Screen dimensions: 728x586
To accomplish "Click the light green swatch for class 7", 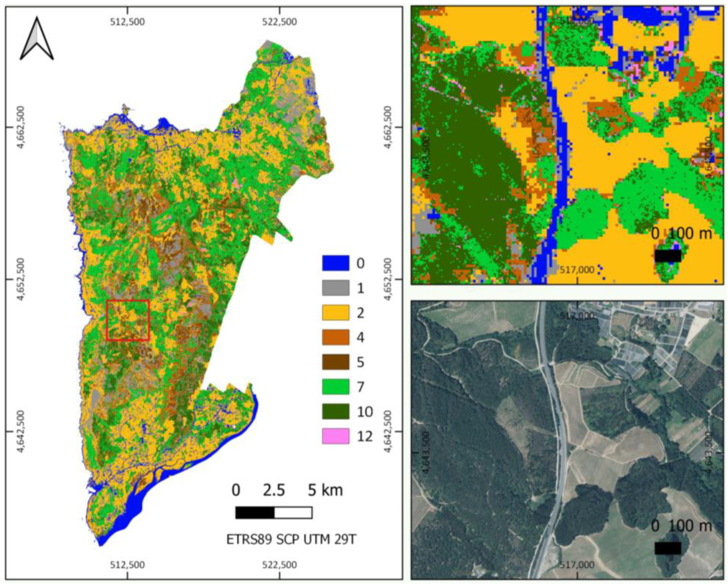I will [x=336, y=387].
